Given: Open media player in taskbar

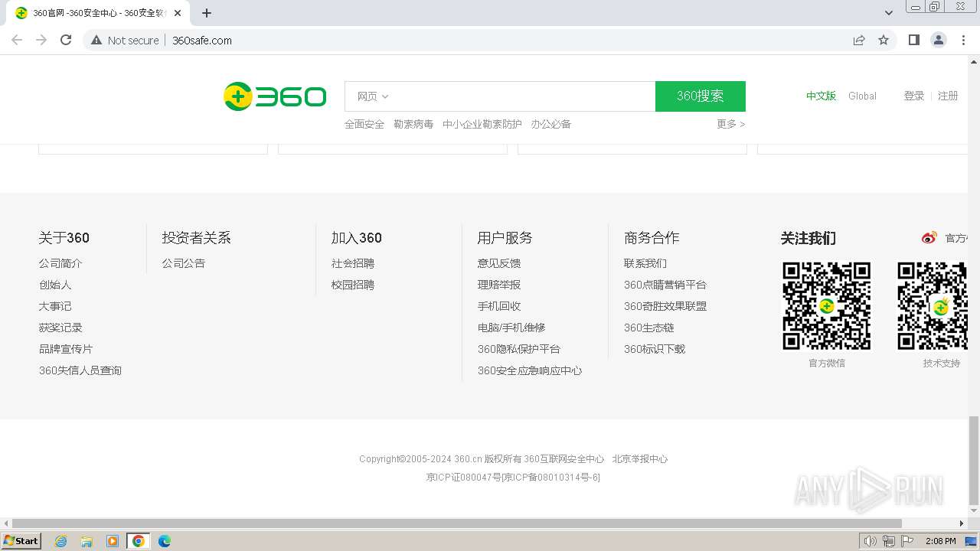Looking at the screenshot, I should click(x=113, y=541).
